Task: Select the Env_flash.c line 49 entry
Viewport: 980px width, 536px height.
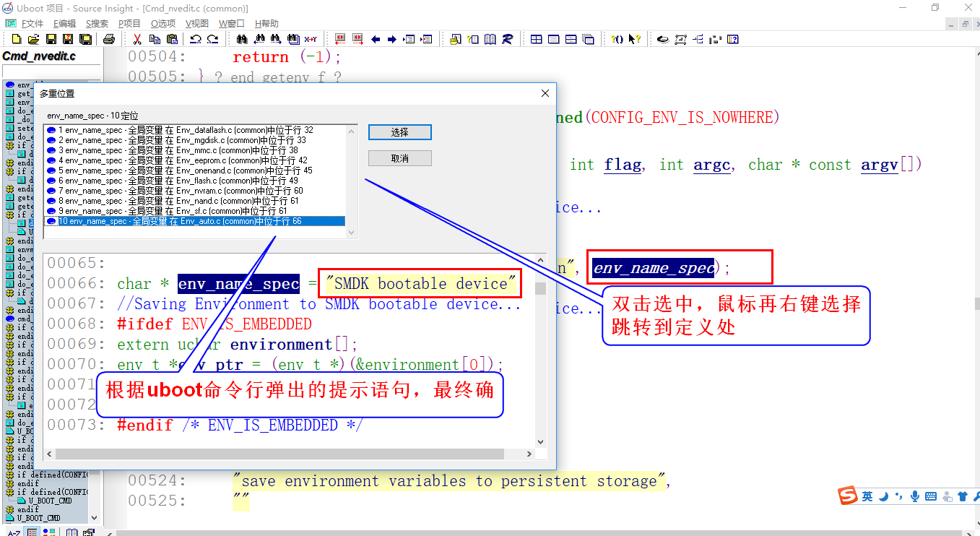Action: click(195, 181)
